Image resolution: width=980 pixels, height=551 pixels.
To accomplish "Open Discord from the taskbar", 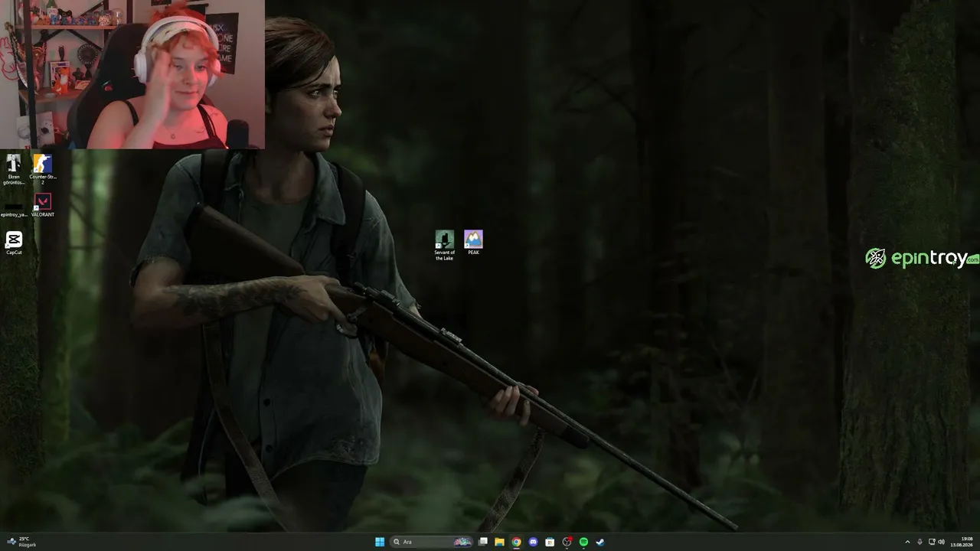I will [533, 542].
